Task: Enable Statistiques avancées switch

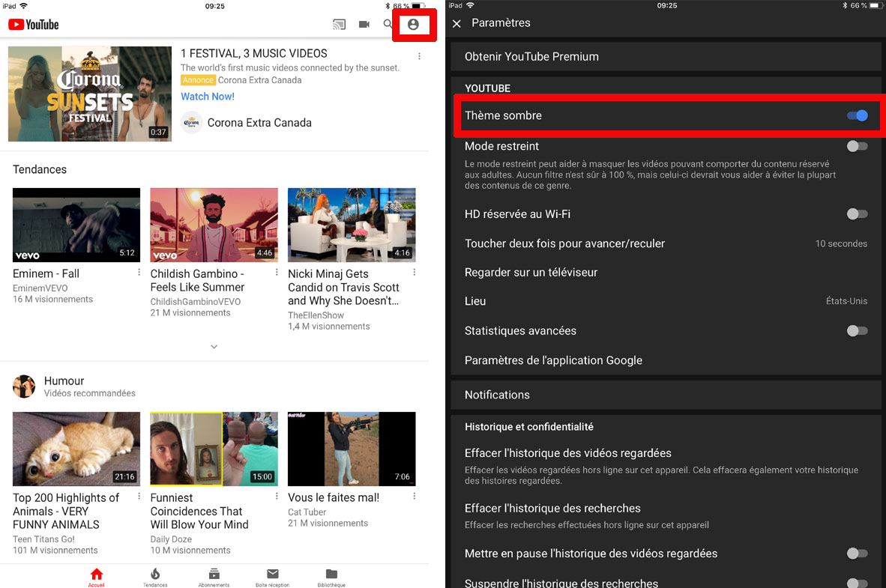Action: (x=857, y=331)
